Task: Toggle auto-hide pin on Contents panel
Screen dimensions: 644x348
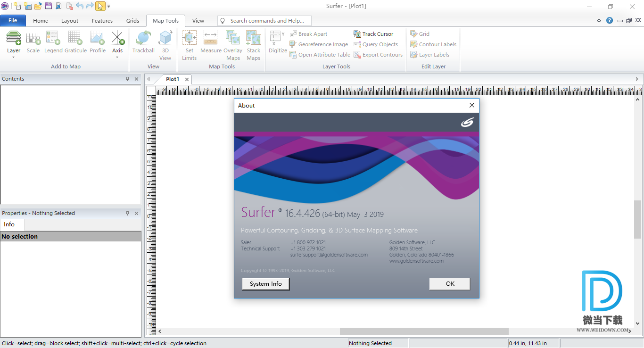Action: click(127, 79)
